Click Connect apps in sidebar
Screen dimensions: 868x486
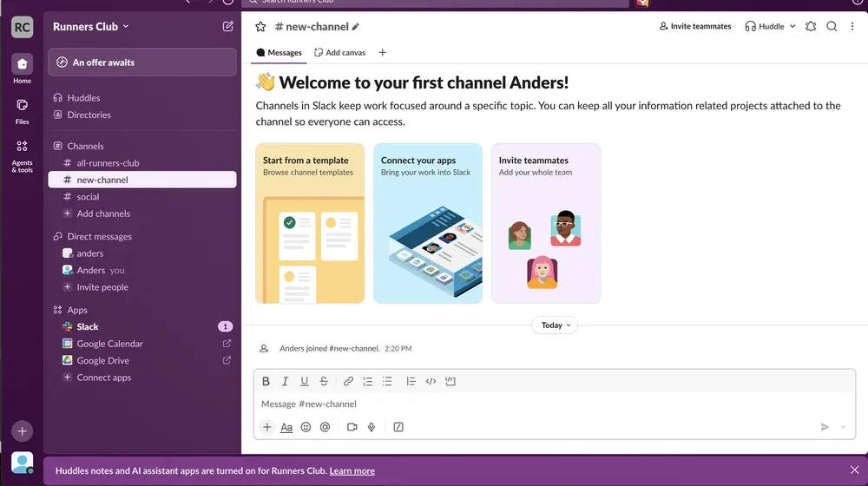[142, 378]
